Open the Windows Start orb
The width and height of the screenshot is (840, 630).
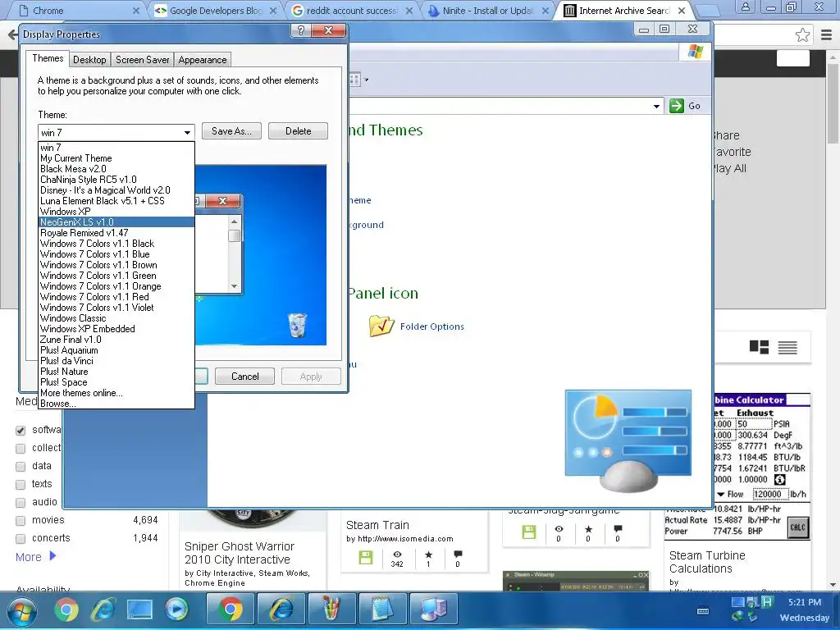tap(22, 611)
